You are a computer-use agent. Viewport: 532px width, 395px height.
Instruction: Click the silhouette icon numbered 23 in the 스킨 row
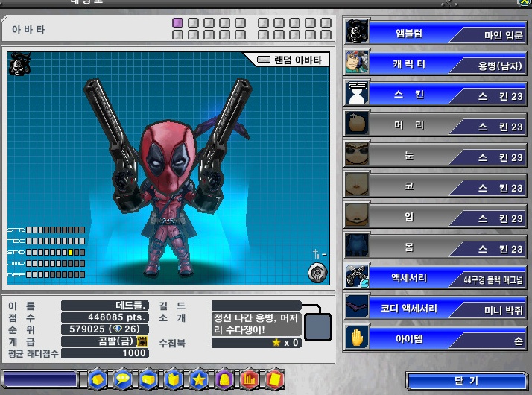[x=357, y=93]
